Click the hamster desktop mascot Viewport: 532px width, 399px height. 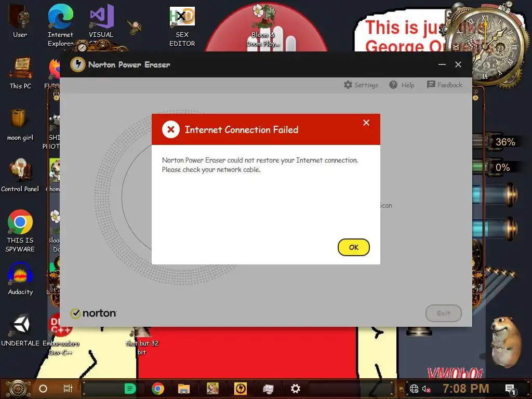pos(505,341)
